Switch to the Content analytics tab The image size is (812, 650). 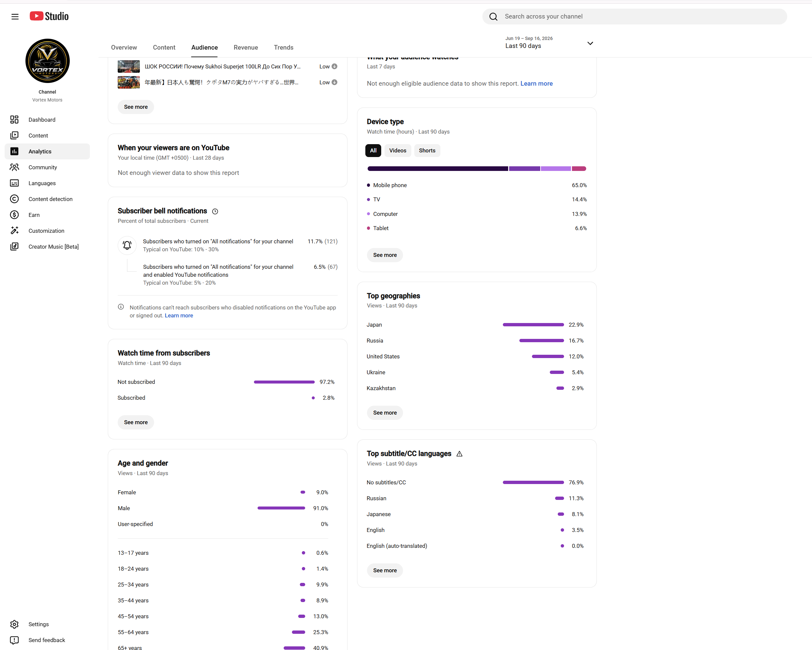tap(164, 48)
